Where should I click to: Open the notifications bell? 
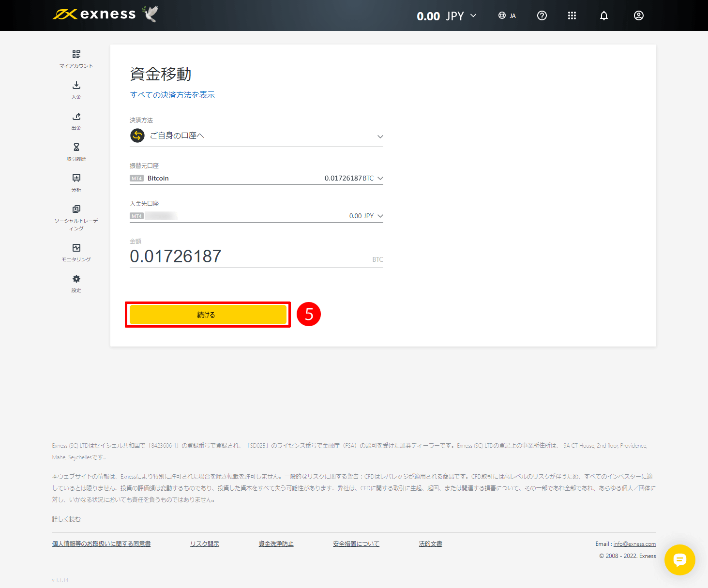603,15
